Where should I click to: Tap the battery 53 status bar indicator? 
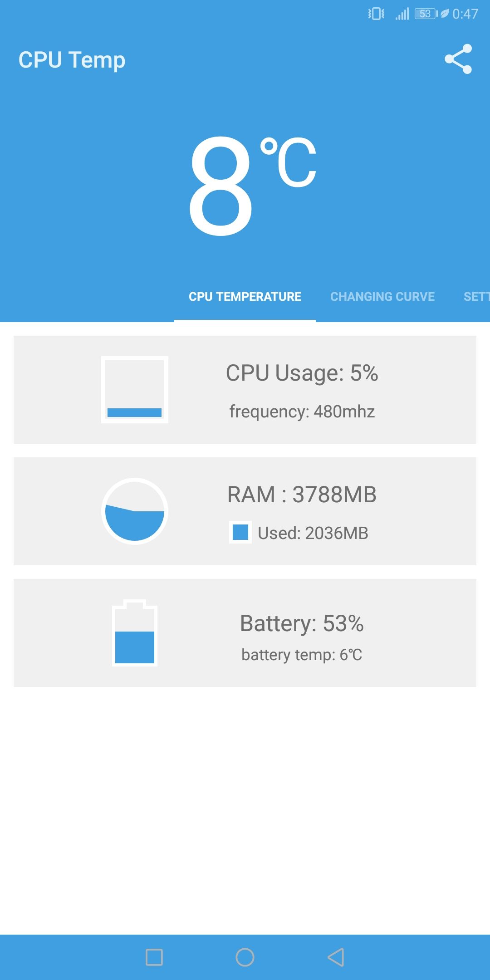(x=426, y=14)
